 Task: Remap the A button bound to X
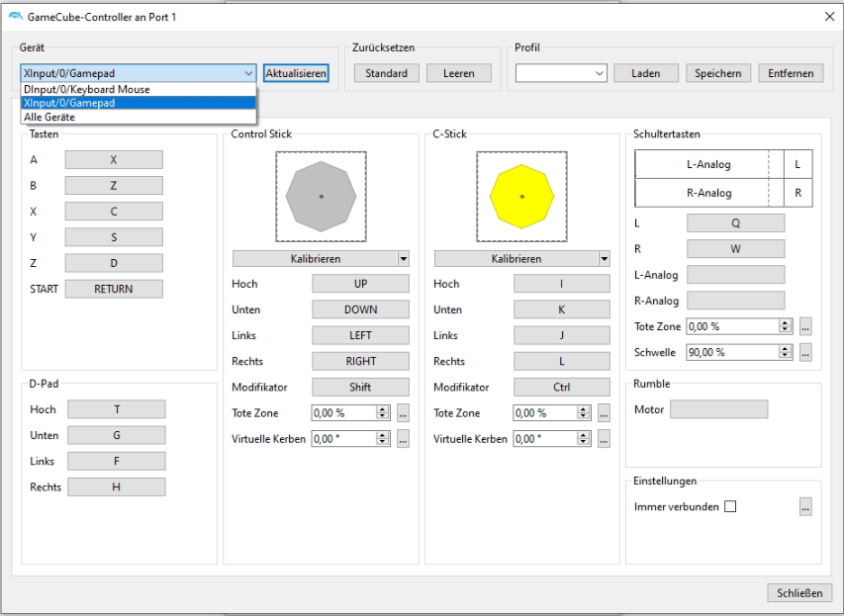point(114,160)
